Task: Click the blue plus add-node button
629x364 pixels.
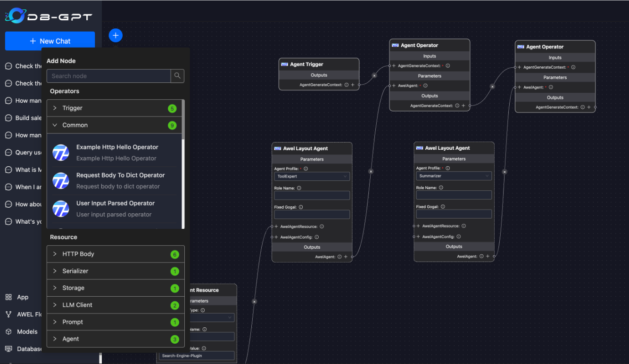Action: click(116, 35)
